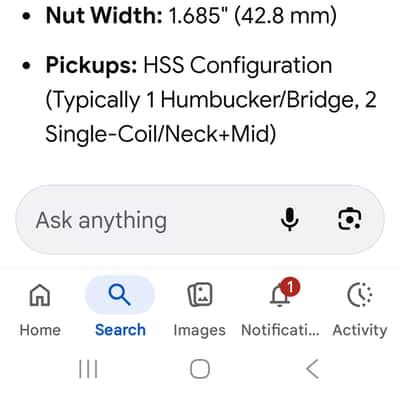Click the Single-Coil/Neck+Mid text line
Screen dimensions: 400x400
tap(160, 134)
